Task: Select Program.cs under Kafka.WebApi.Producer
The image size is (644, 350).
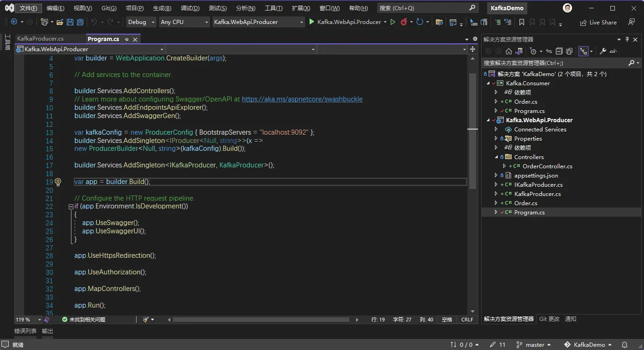Action: tap(529, 212)
